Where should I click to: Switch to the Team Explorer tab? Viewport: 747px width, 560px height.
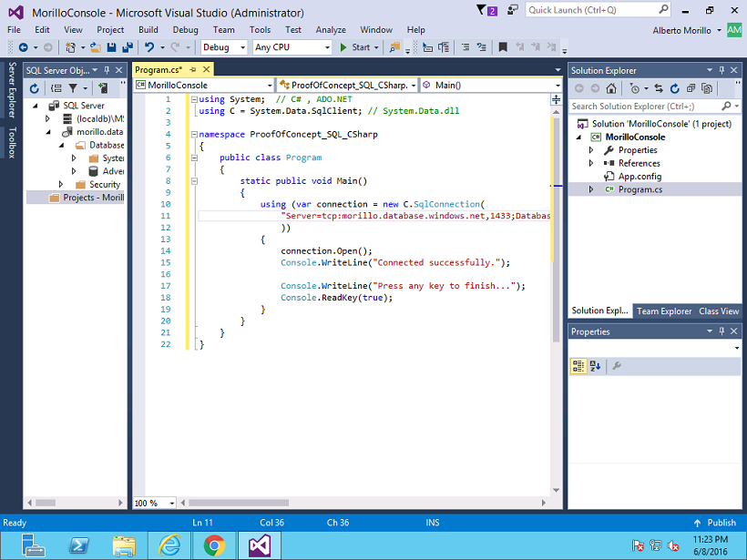(663, 311)
